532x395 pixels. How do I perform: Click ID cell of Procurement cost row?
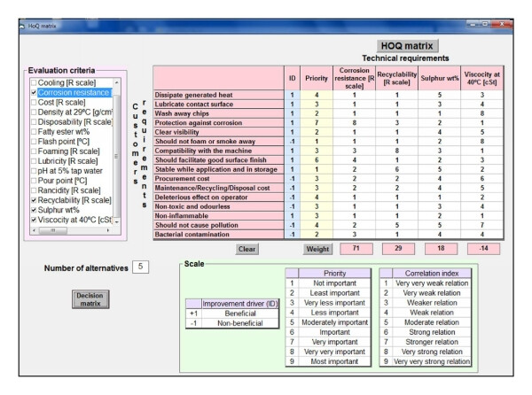point(292,179)
